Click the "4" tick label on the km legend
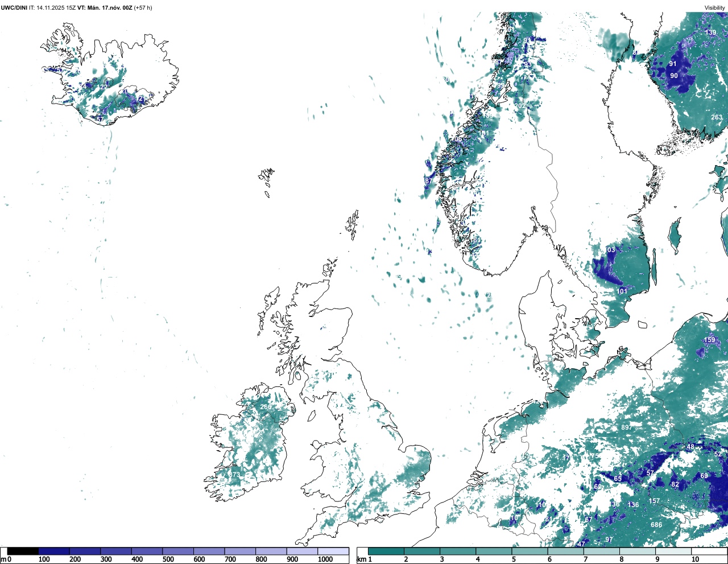 click(478, 559)
